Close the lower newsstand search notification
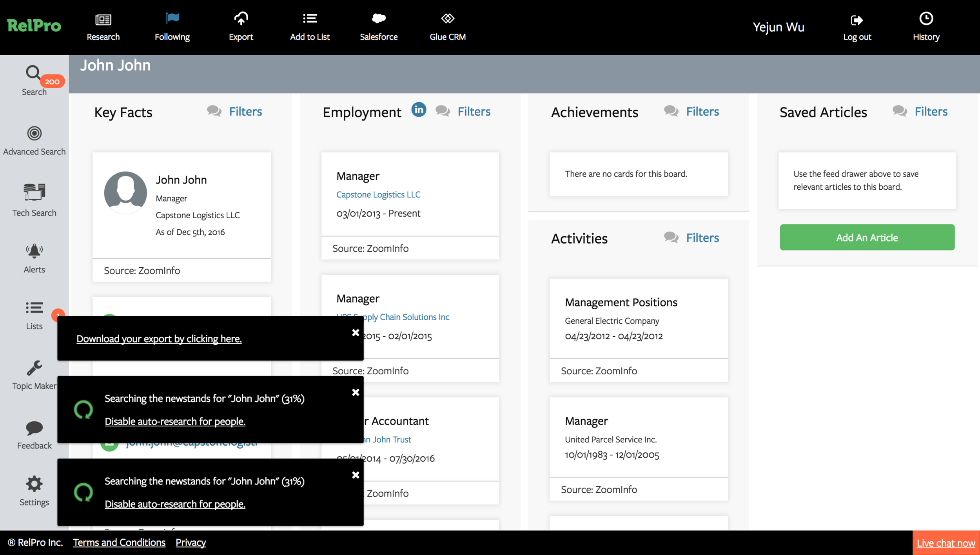This screenshot has width=980, height=555. (x=356, y=475)
